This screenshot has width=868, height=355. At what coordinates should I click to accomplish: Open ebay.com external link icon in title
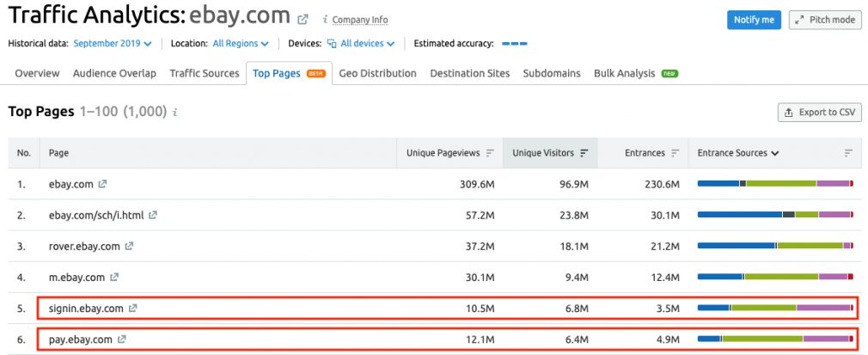pyautogui.click(x=303, y=20)
